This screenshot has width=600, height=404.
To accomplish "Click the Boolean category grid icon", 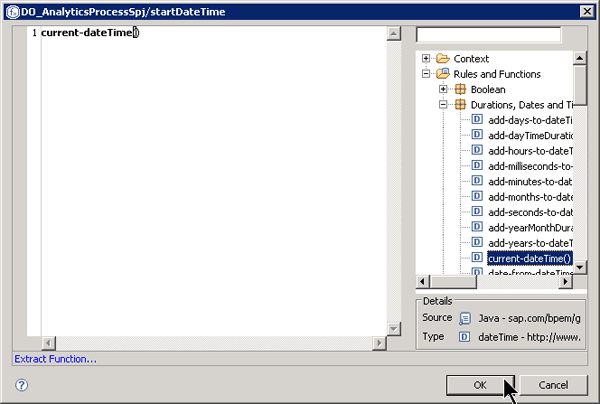I will click(460, 89).
